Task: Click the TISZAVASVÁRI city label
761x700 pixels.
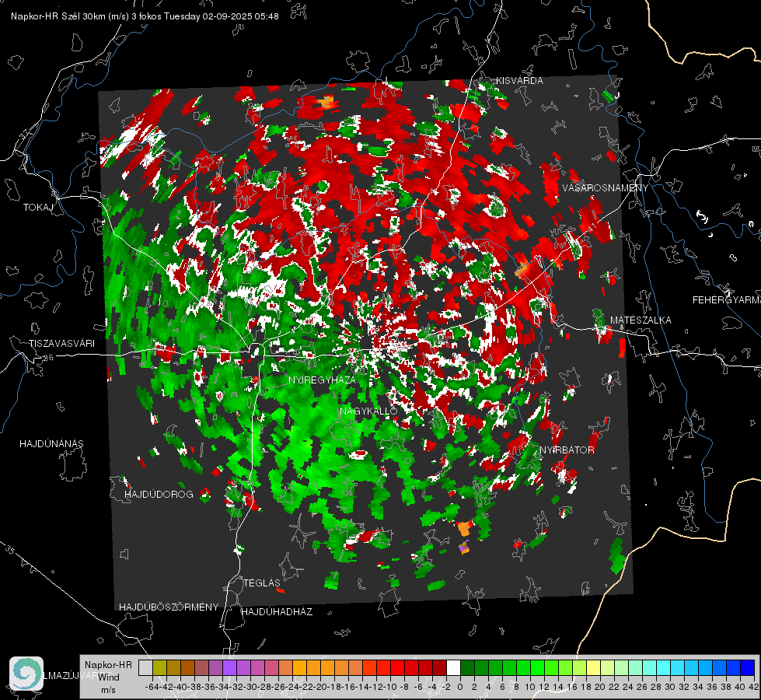Action: 61,344
